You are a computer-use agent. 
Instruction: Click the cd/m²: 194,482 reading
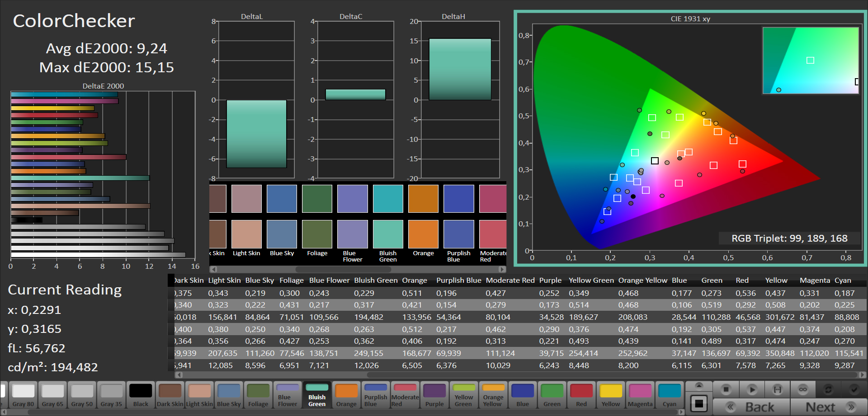tap(53, 367)
